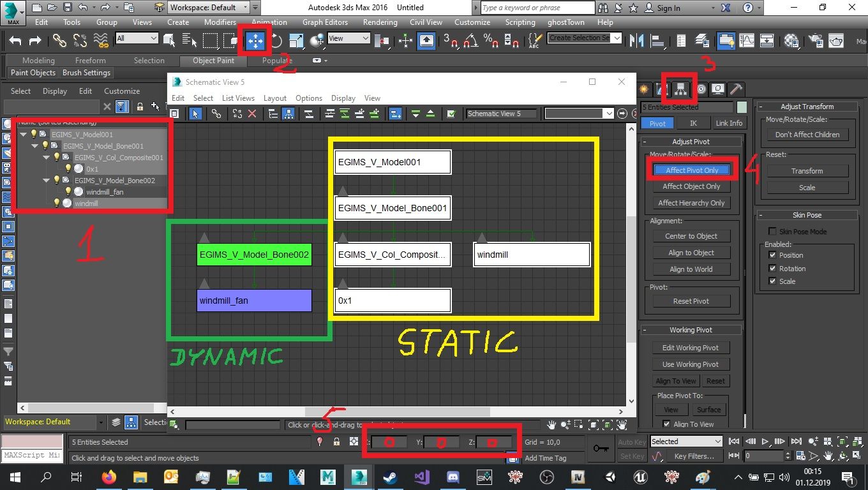Open the Create Selection Set dropdown
Screen dimensions: 868x490
[585, 38]
